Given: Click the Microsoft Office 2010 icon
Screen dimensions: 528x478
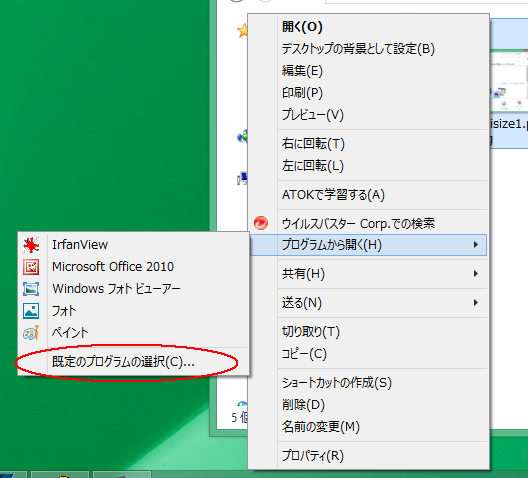Looking at the screenshot, I should coord(31,267).
